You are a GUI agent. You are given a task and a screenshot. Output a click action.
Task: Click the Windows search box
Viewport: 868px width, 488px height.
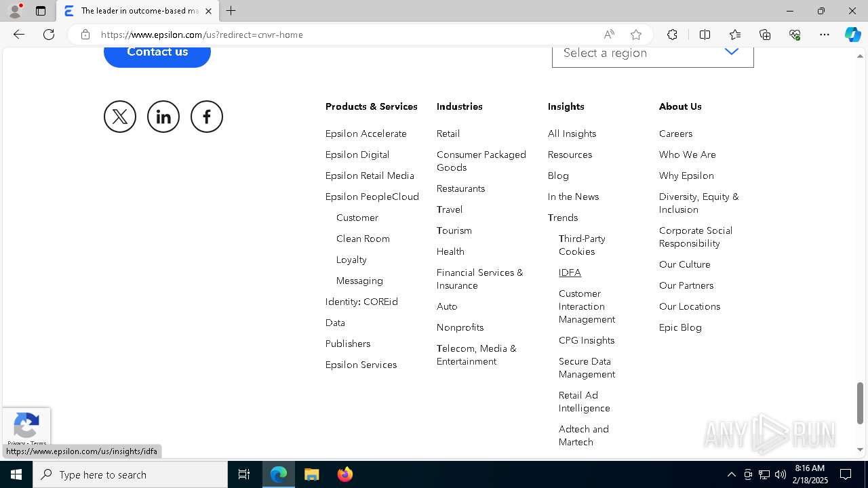(130, 474)
